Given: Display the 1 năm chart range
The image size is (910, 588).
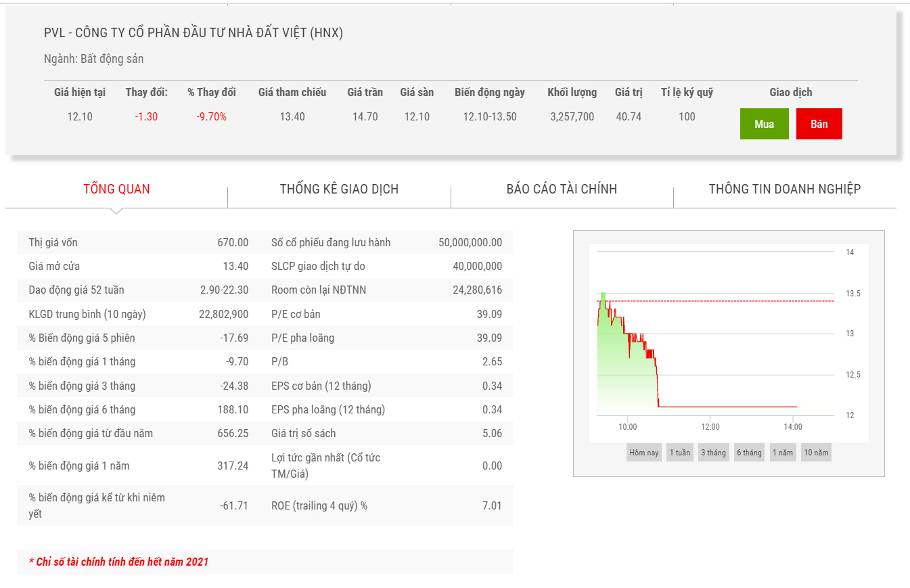Looking at the screenshot, I should click(783, 453).
